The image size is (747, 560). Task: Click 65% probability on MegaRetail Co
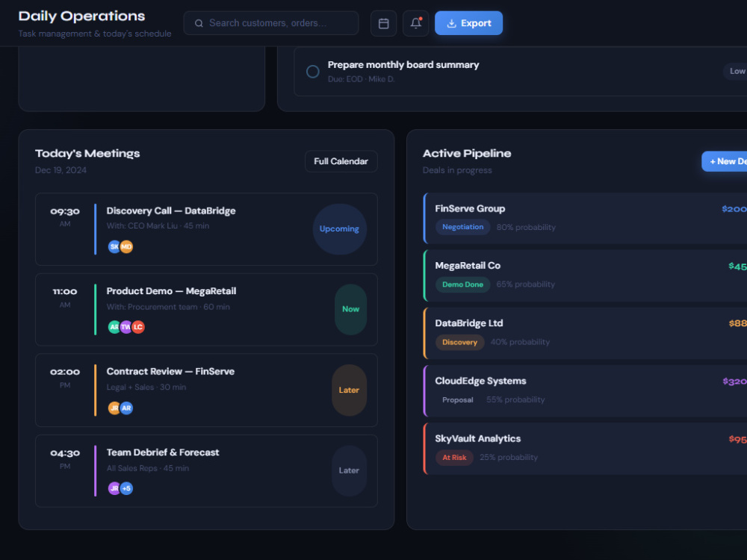click(525, 284)
